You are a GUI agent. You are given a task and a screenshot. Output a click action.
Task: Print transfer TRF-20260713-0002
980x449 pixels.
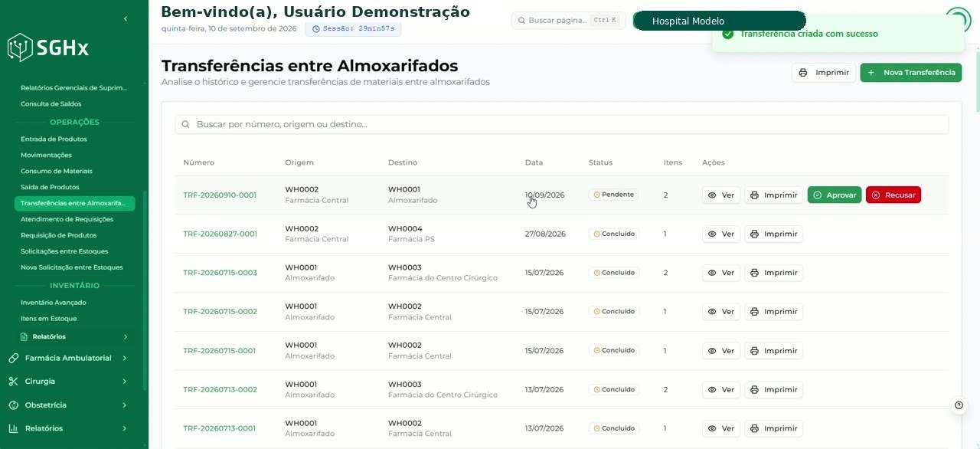point(774,390)
